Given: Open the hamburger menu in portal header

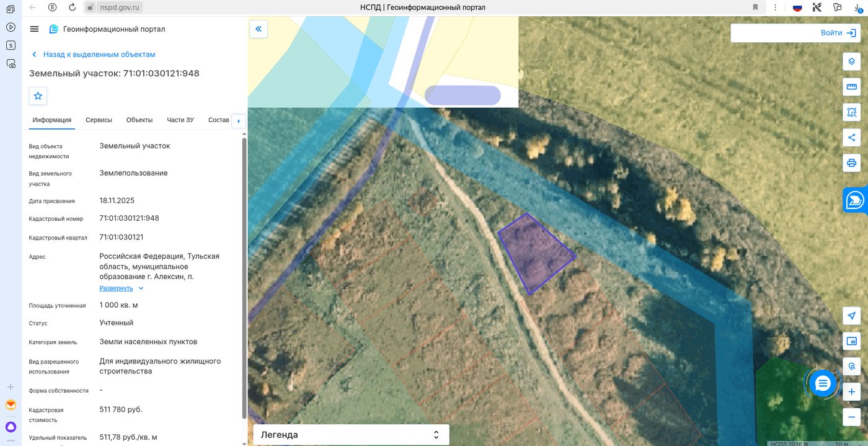Looking at the screenshot, I should tap(34, 29).
